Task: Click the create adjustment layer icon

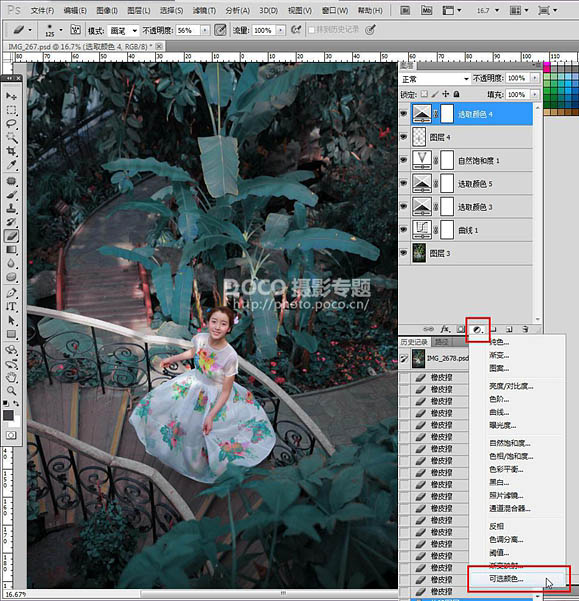Action: click(477, 330)
